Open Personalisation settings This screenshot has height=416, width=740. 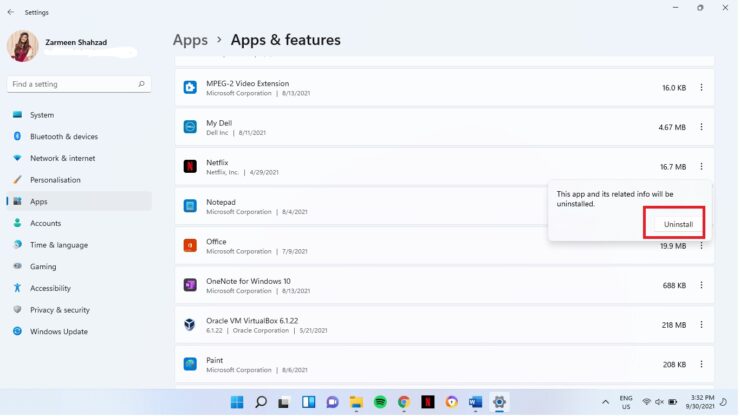coord(79,180)
